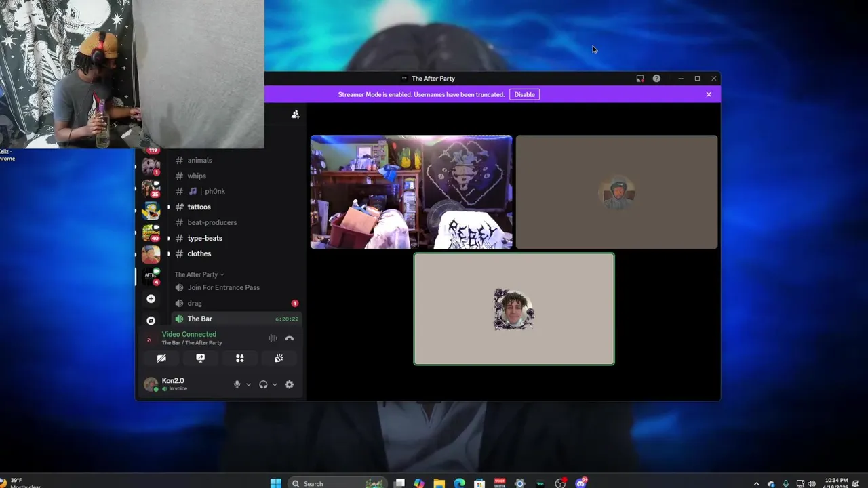Add a server plus button
Image resolution: width=868 pixels, height=488 pixels.
(x=151, y=299)
